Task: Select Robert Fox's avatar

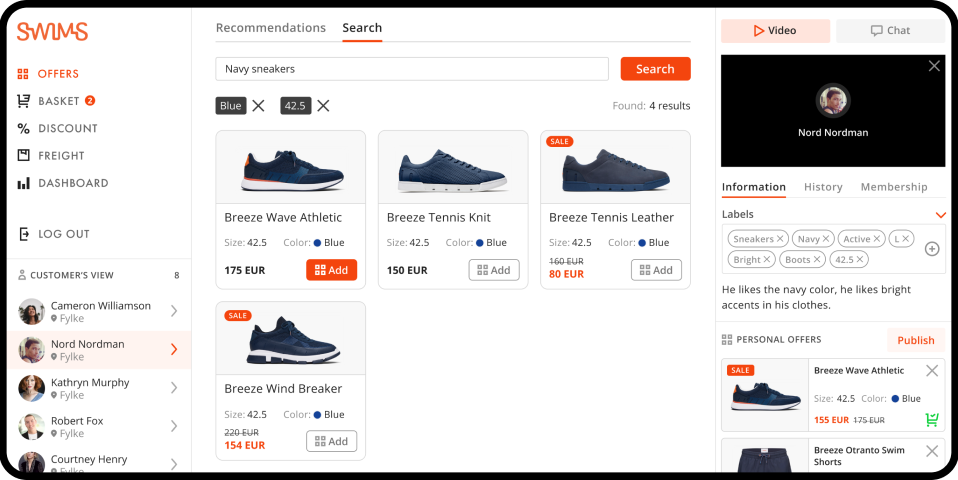Action: point(32,426)
